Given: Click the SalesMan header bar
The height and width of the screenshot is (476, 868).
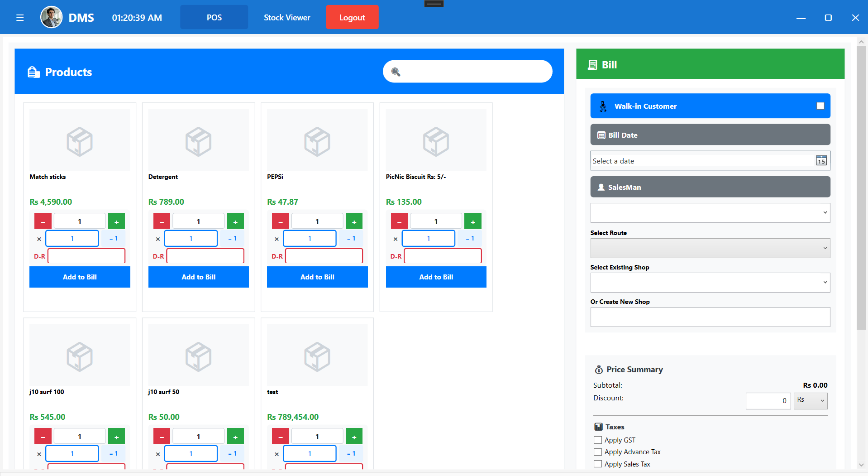Looking at the screenshot, I should tap(710, 187).
